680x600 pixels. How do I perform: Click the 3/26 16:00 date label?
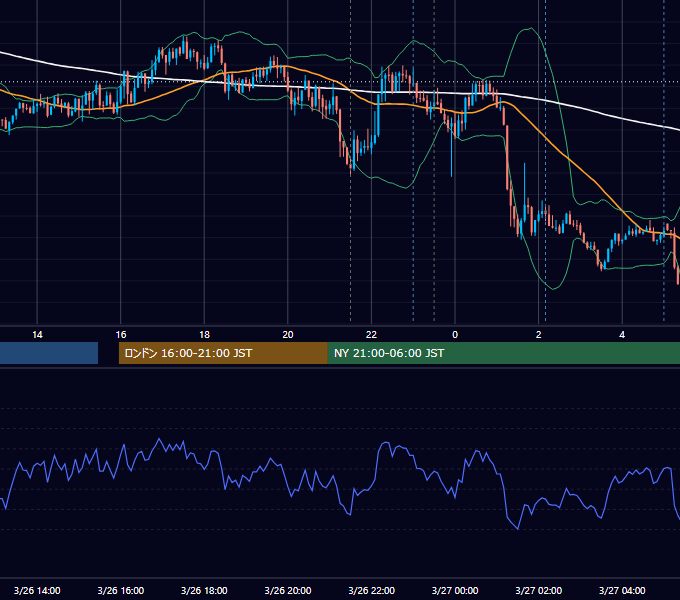(x=121, y=590)
